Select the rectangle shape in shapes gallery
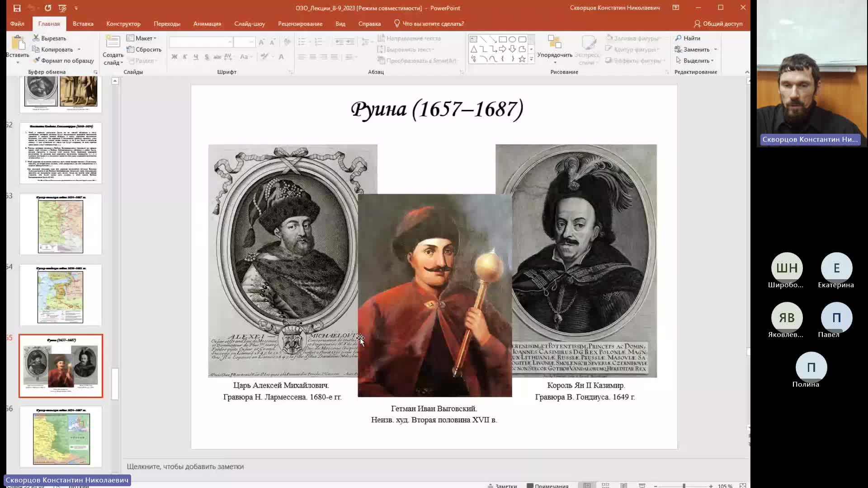The height and width of the screenshot is (488, 868). point(503,39)
